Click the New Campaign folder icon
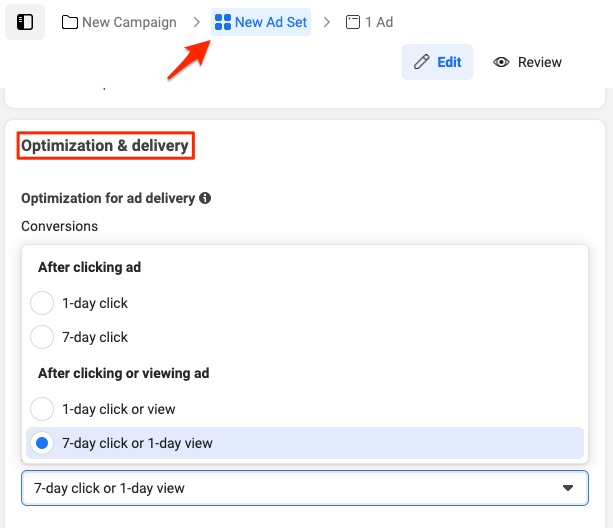This screenshot has width=613, height=528. (70, 22)
